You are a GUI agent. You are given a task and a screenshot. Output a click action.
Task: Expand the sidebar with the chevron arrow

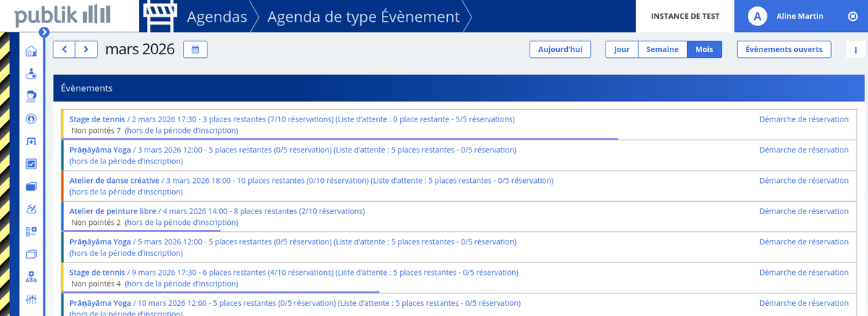pos(44,32)
